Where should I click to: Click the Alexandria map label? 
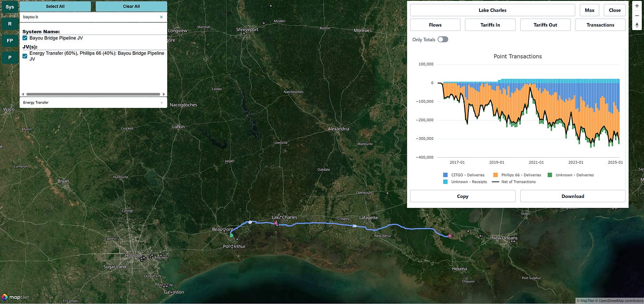tap(338, 129)
